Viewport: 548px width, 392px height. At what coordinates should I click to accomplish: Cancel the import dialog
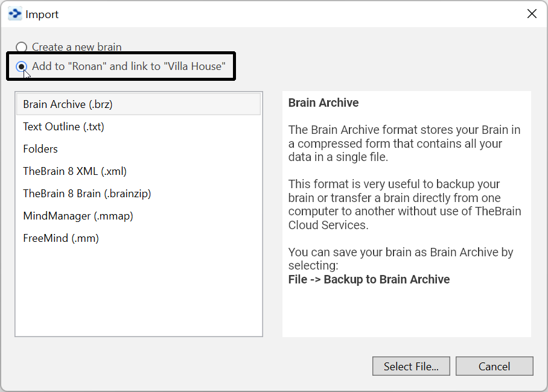tap(494, 366)
